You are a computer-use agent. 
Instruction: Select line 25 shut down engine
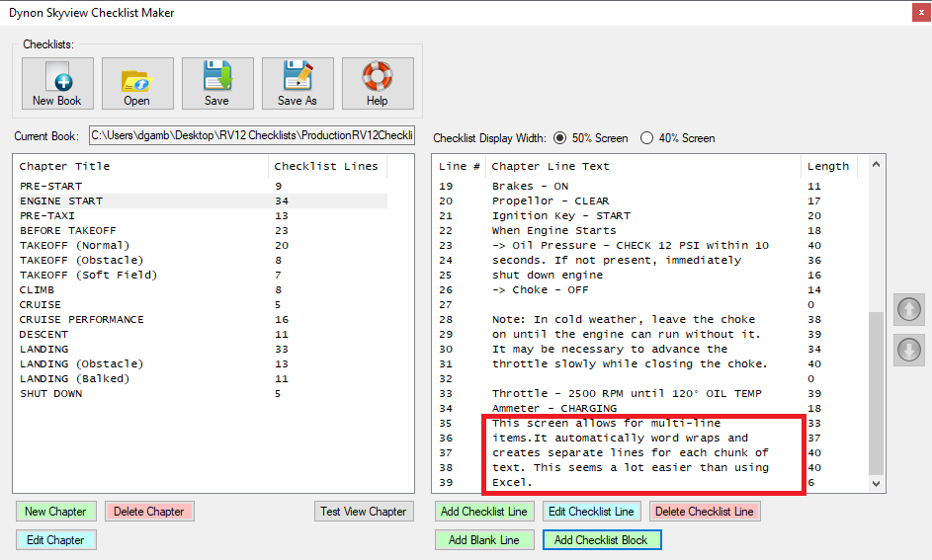coord(647,275)
